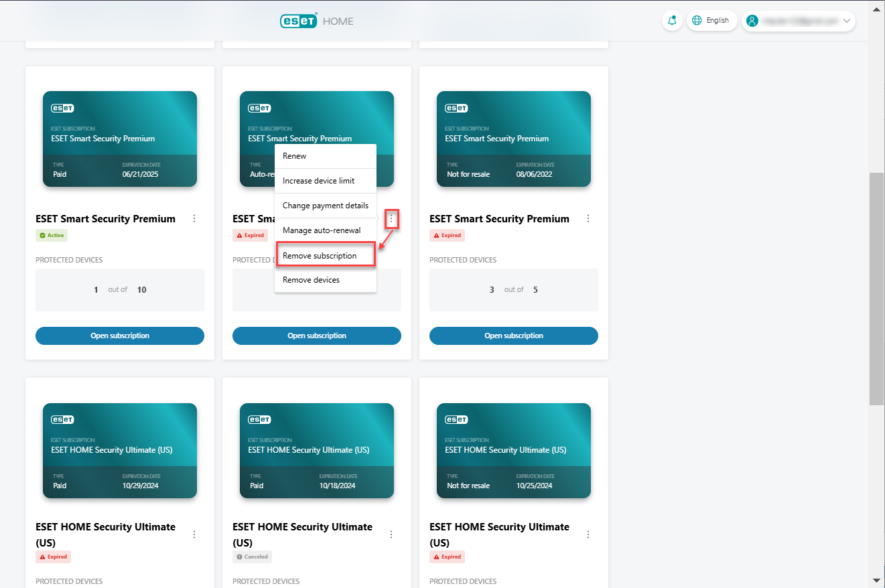This screenshot has width=885, height=588.
Task: Click the three-dot menu beside the open context menu
Action: (391, 218)
